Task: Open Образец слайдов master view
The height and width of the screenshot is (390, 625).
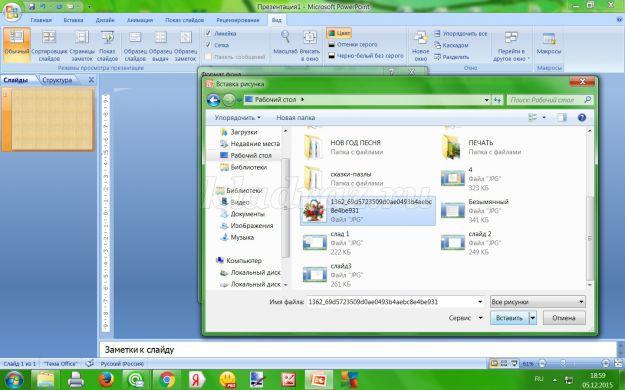Action: (135, 45)
